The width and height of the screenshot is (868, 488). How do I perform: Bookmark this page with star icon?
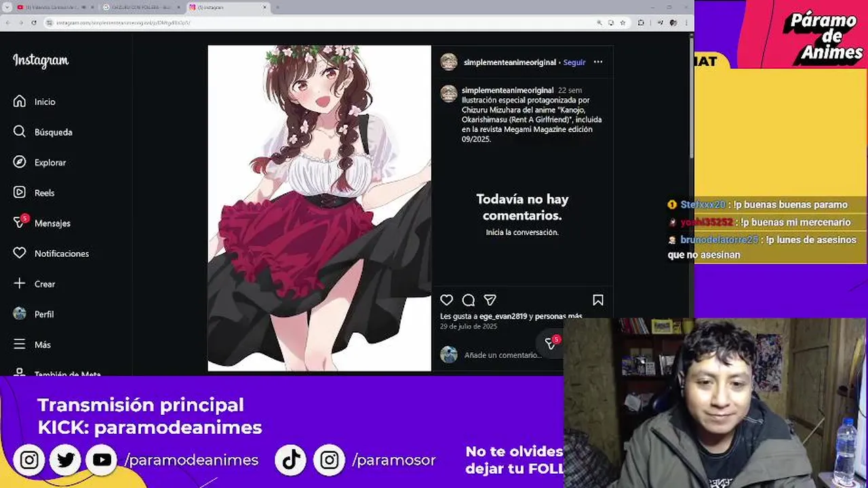[x=623, y=22]
